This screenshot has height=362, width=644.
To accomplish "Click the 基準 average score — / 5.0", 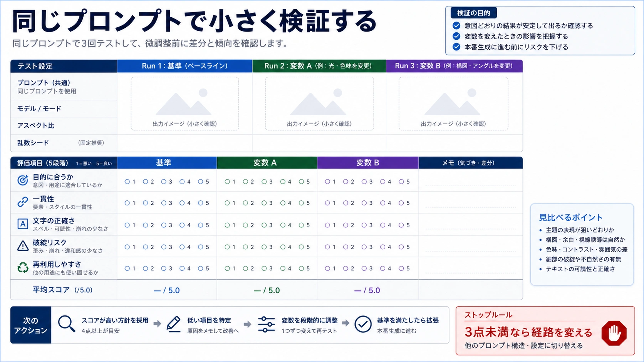I will click(167, 290).
